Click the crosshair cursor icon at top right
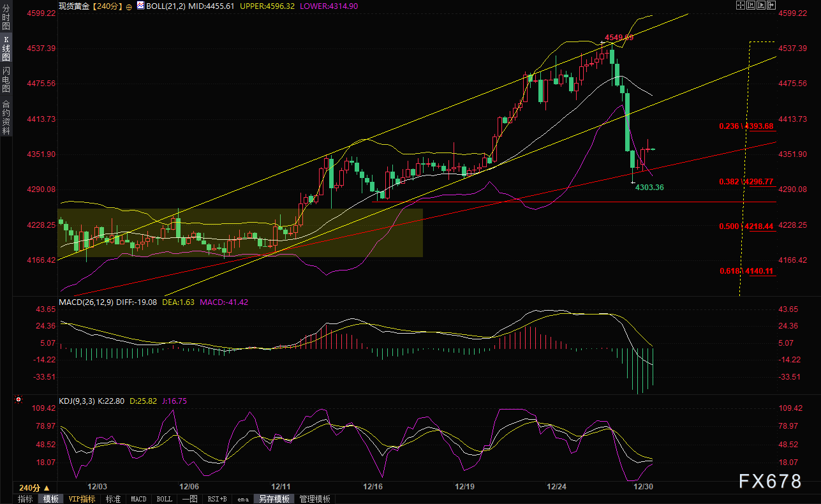 click(740, 5)
